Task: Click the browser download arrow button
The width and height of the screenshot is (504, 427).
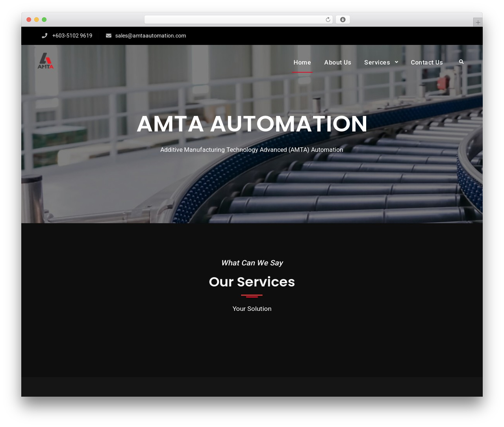Action: click(343, 20)
